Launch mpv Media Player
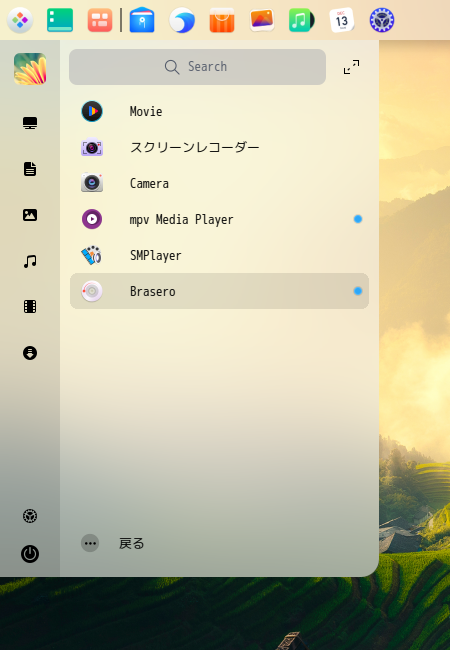This screenshot has width=450, height=650. pos(219,219)
